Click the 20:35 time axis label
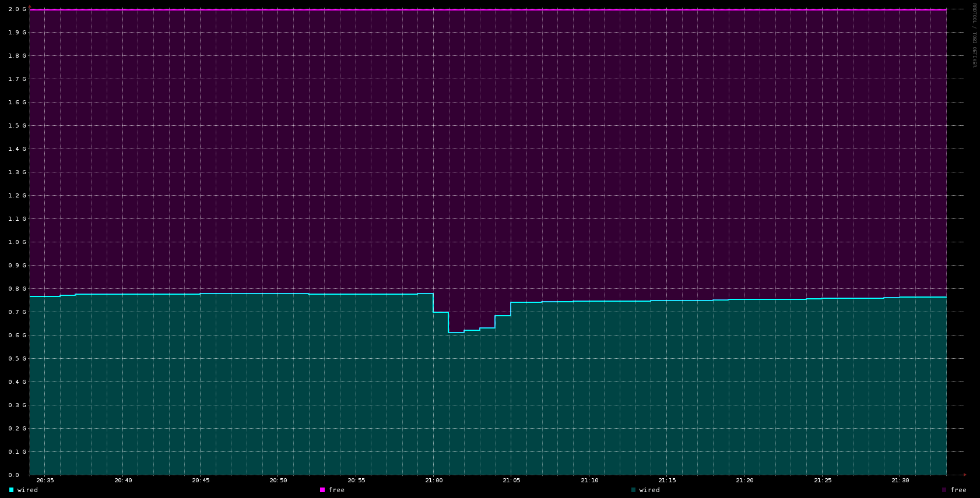The image size is (980, 498). (45, 481)
